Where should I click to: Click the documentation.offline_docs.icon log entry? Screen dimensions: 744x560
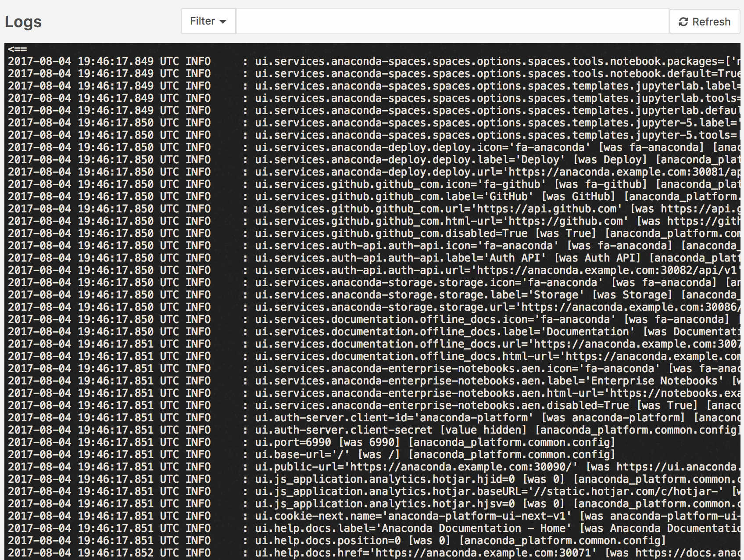374,319
